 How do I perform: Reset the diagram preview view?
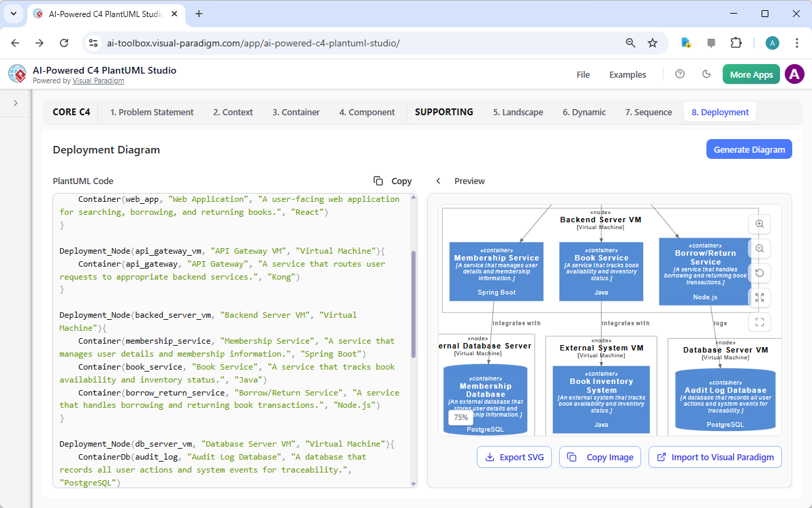click(759, 273)
